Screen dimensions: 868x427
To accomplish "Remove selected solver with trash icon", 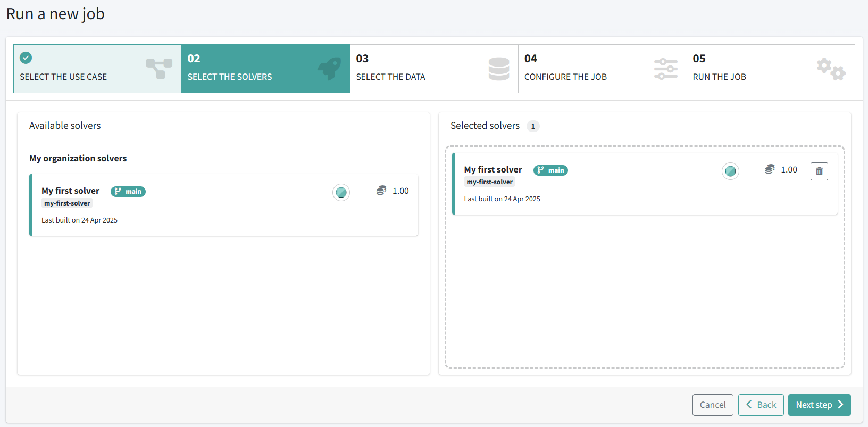I will click(x=819, y=171).
